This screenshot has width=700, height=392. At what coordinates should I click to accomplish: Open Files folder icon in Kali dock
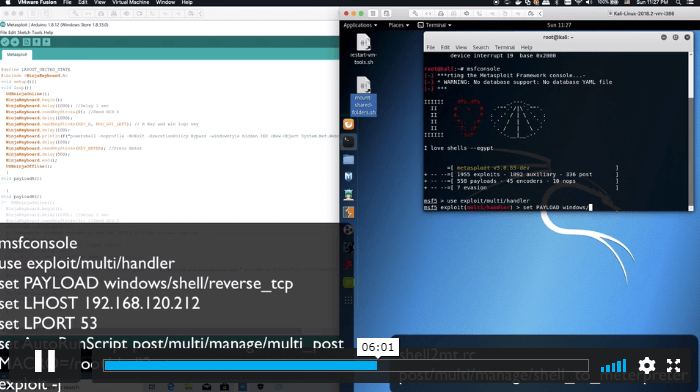pyautogui.click(x=349, y=159)
